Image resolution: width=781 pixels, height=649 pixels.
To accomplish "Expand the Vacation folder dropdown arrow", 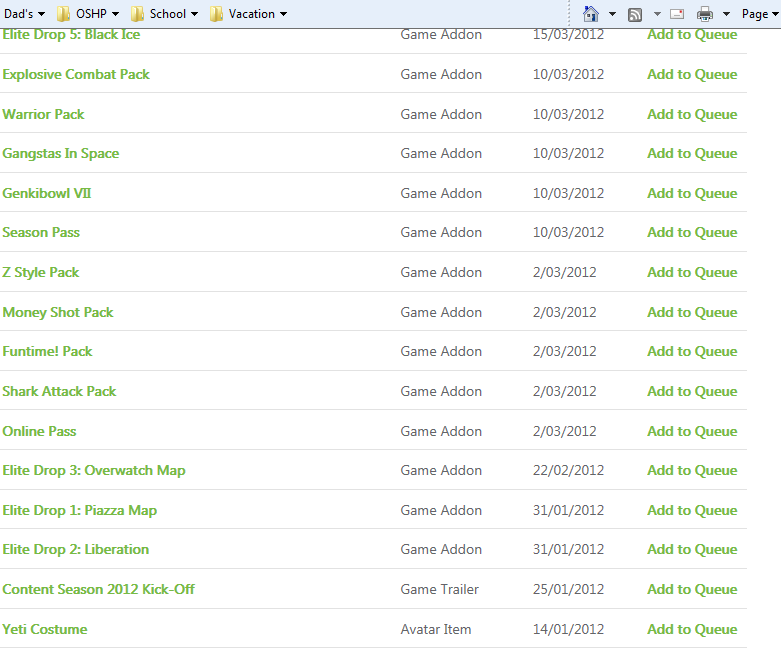I will click(283, 14).
